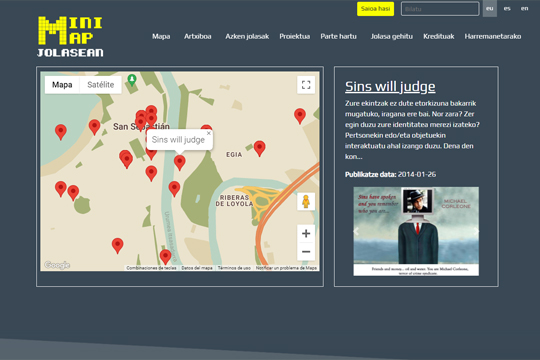Open the Sins will judge title link
540x360 pixels.
point(390,86)
